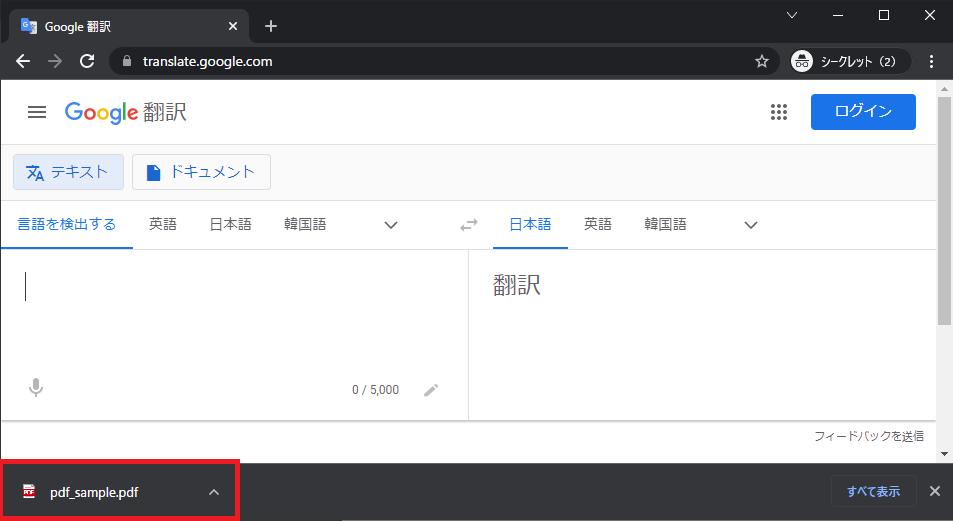This screenshot has width=953, height=521.
Task: Click the address bar URL translate.google.com
Action: [x=207, y=61]
